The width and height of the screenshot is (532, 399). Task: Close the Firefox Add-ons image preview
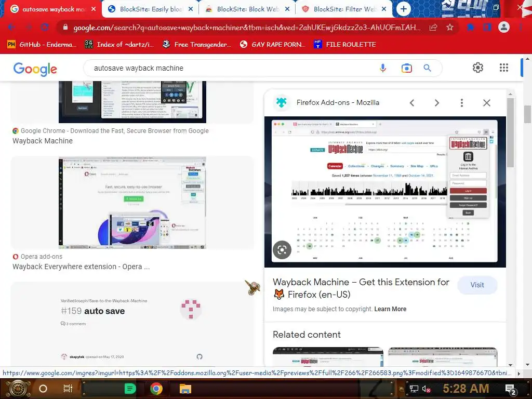(x=486, y=103)
